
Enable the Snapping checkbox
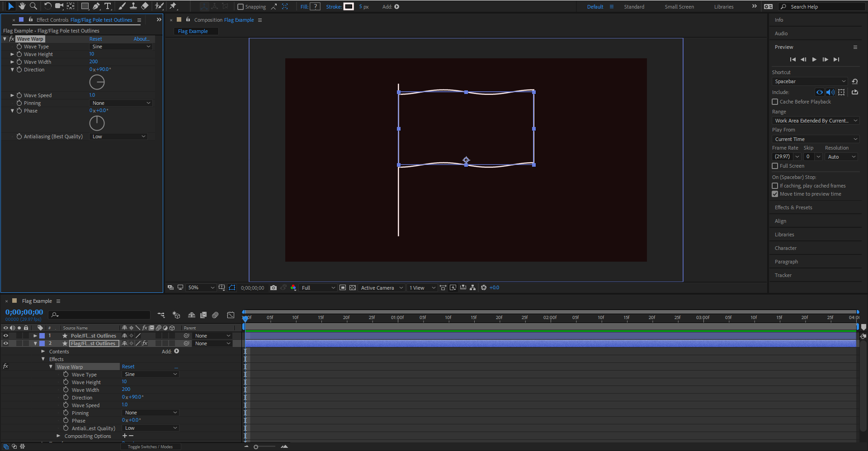coord(241,7)
